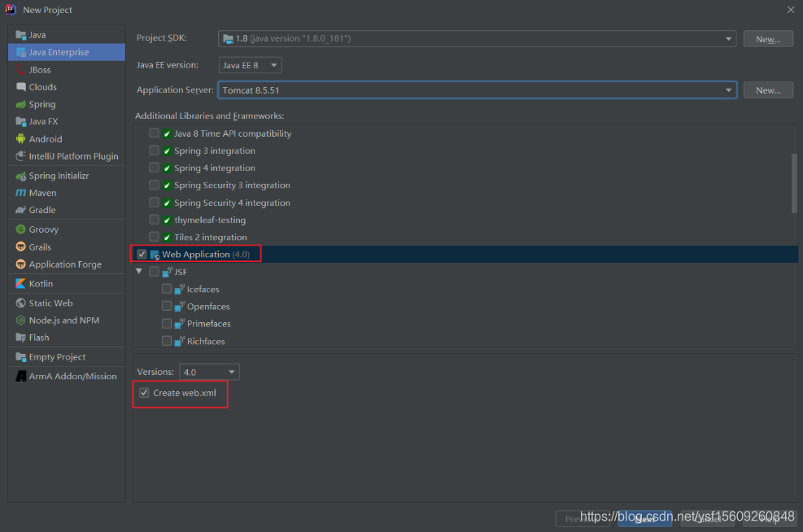Choose the IntelliJ Platform Plugin icon
This screenshot has width=803, height=532.
point(21,156)
